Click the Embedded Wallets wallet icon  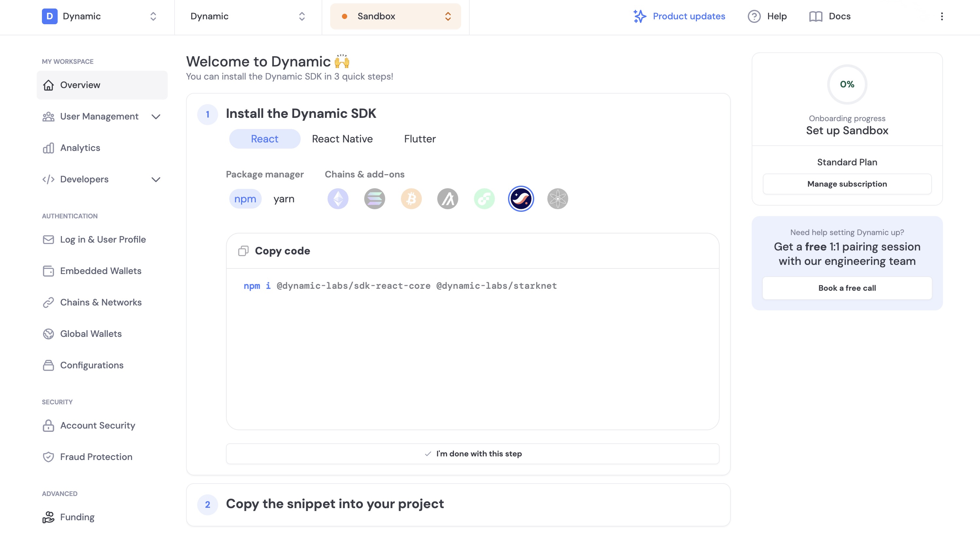[48, 271]
